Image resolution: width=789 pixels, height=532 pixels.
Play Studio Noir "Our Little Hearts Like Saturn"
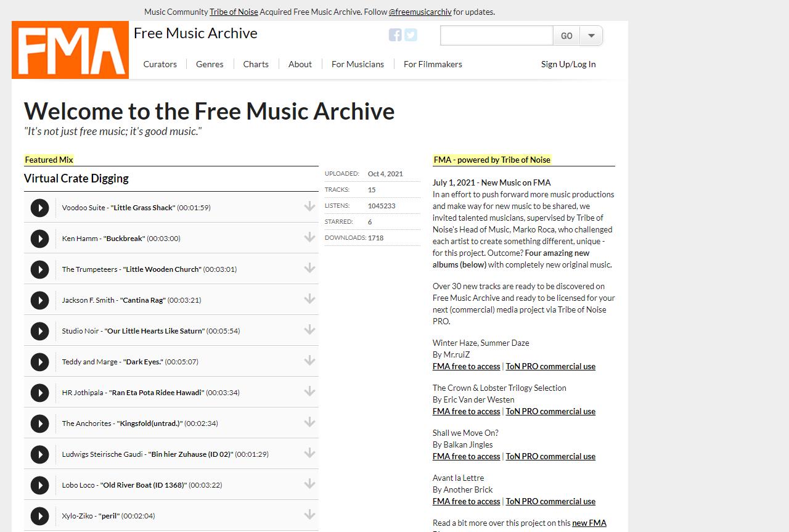click(39, 331)
